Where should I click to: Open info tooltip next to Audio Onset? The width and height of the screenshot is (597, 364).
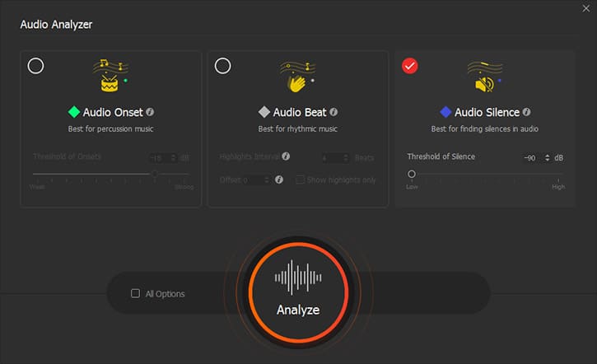coord(150,112)
